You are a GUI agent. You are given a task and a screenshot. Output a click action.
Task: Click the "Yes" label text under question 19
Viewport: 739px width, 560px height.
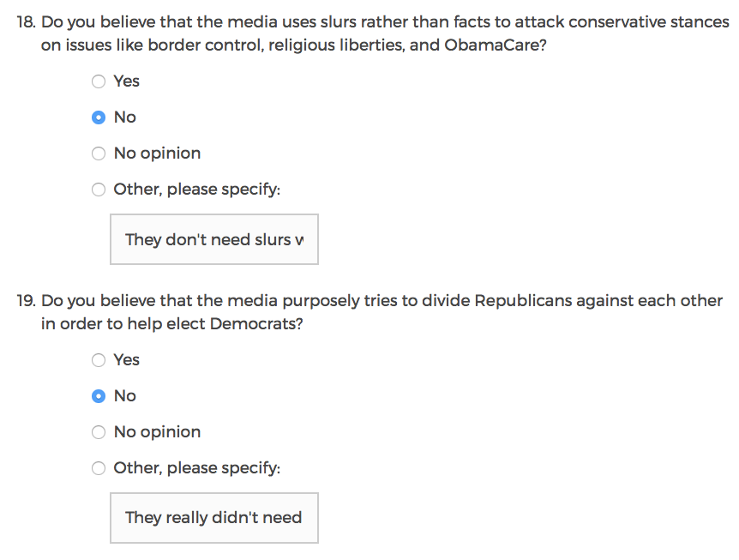126,360
